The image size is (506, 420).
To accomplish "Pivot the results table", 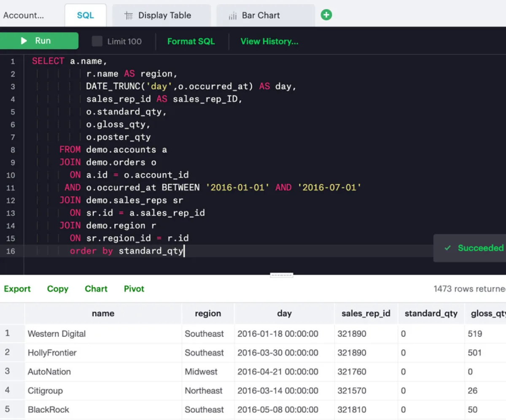I will click(x=134, y=289).
